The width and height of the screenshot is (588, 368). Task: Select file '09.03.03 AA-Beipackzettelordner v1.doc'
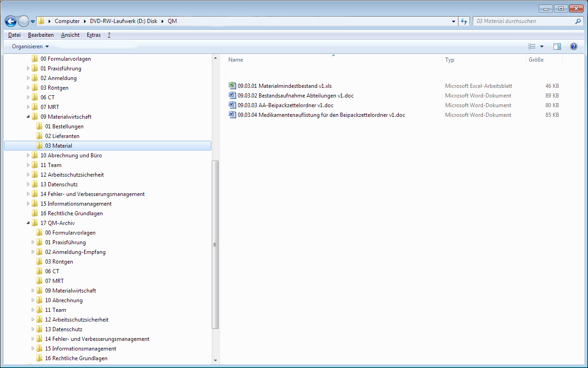(286, 105)
